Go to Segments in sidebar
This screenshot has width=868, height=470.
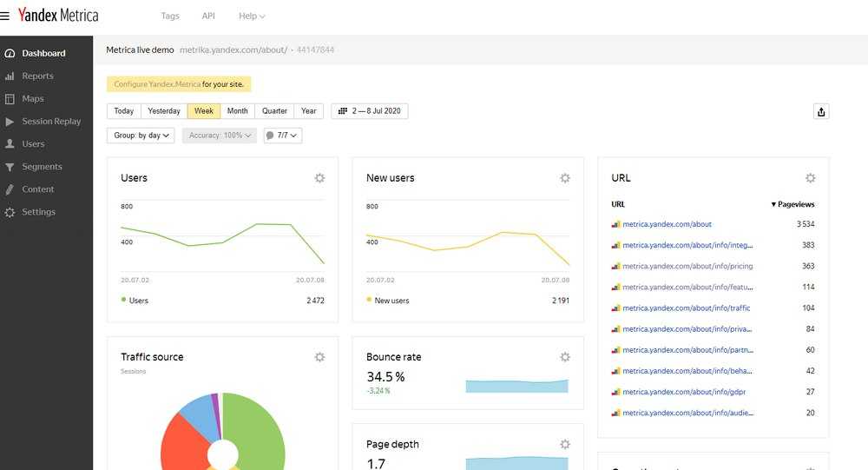point(42,167)
